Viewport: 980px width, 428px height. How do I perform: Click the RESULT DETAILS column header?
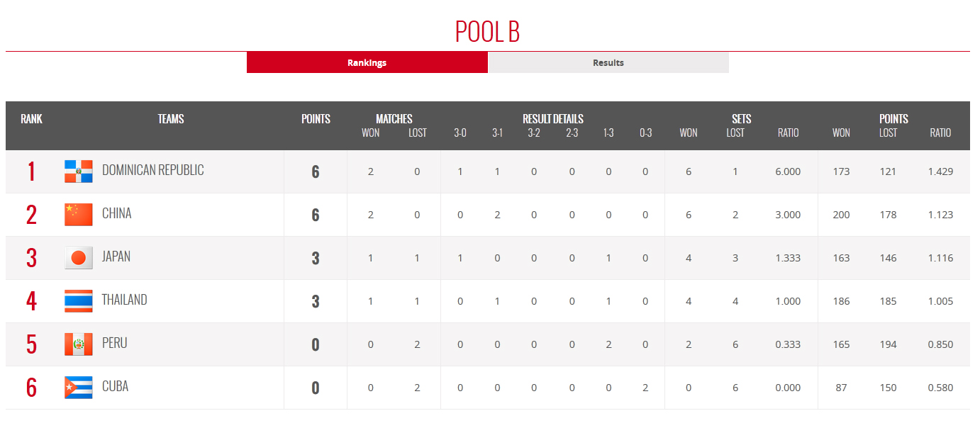[x=553, y=119]
